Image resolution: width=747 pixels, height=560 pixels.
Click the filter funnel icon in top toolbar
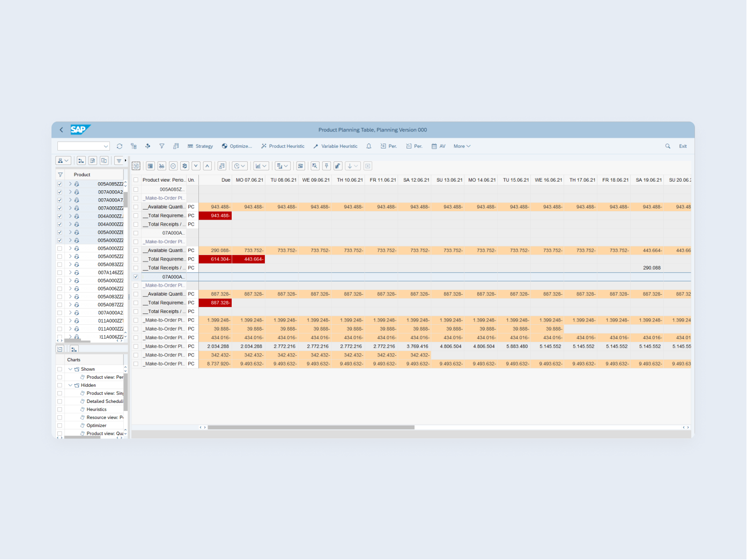pyautogui.click(x=162, y=146)
